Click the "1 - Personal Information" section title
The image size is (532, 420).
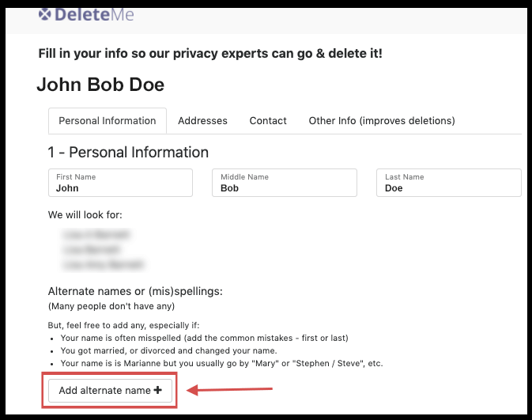(x=128, y=152)
